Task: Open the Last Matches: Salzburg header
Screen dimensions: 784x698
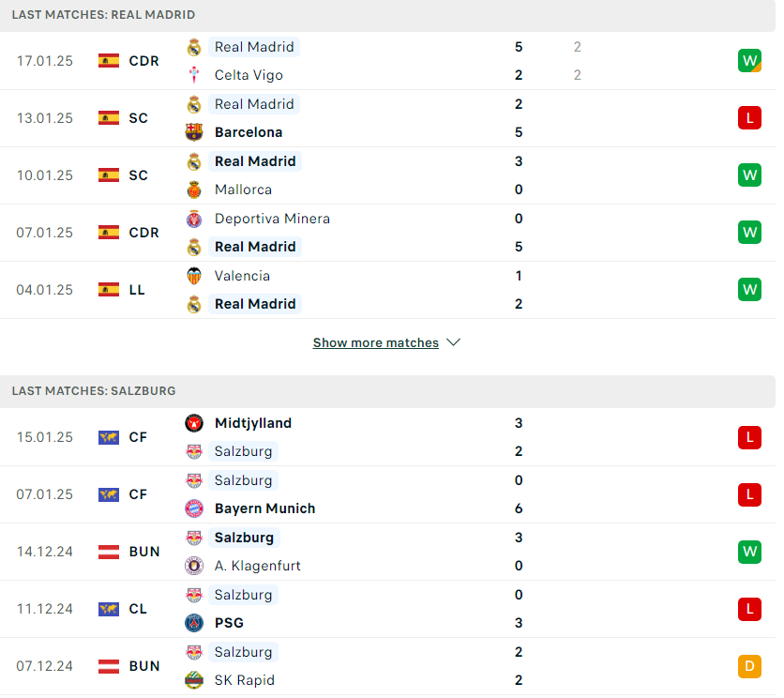Action: point(387,392)
